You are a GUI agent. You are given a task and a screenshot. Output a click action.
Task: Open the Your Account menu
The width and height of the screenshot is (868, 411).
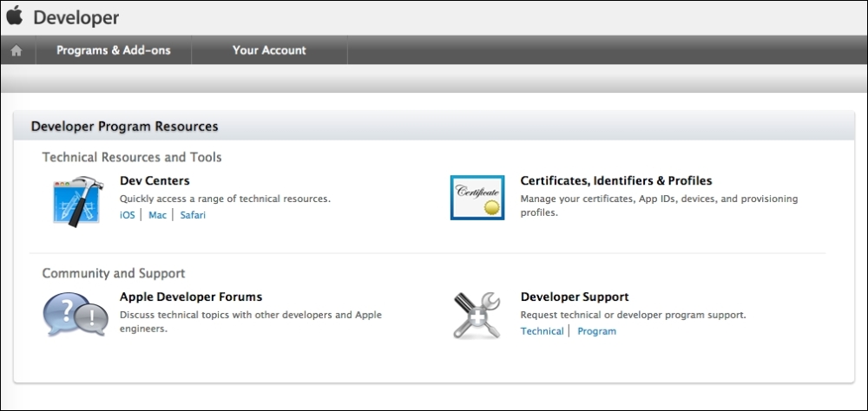(269, 50)
